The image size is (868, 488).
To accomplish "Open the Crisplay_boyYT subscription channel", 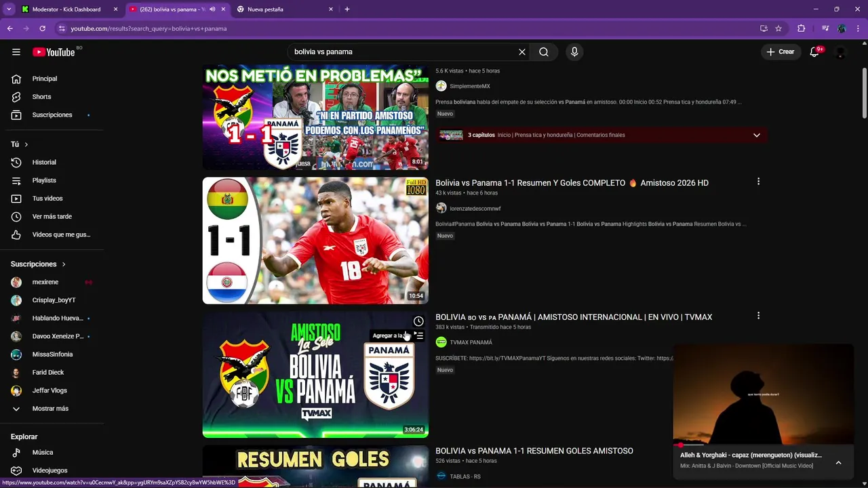I will 52,300.
